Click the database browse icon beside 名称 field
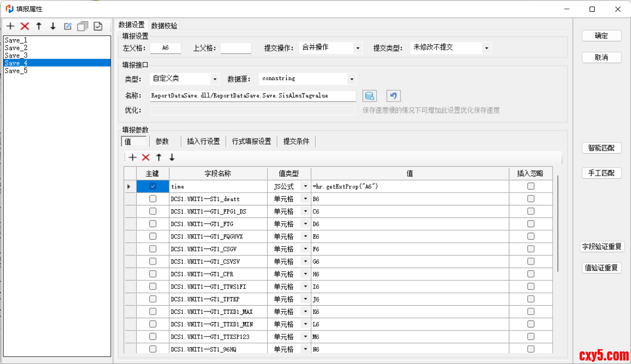This screenshot has width=631, height=364. click(370, 96)
